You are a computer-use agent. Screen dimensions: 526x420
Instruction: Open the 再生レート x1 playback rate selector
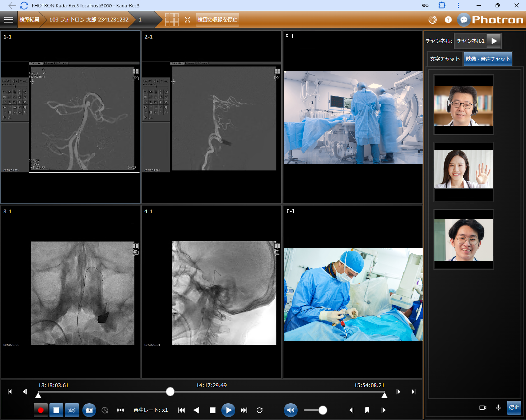coord(151,410)
